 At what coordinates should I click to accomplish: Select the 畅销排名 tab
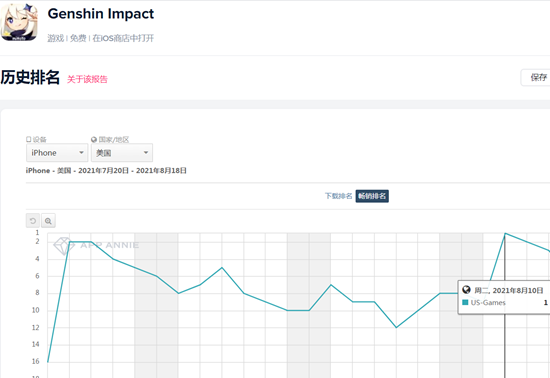[372, 196]
